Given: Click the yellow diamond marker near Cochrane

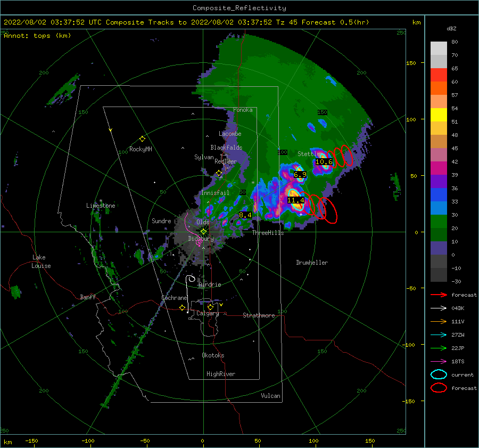Looking at the screenshot, I should point(183,308).
